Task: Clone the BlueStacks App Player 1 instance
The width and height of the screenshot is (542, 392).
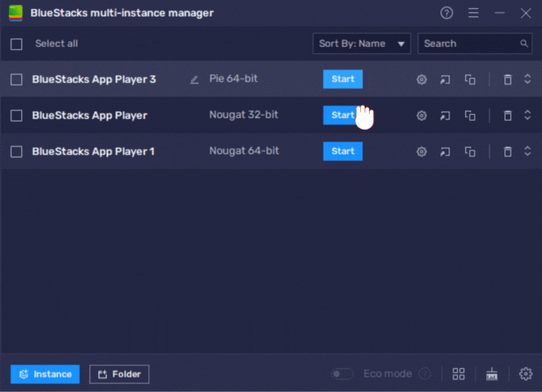Action: pos(470,152)
